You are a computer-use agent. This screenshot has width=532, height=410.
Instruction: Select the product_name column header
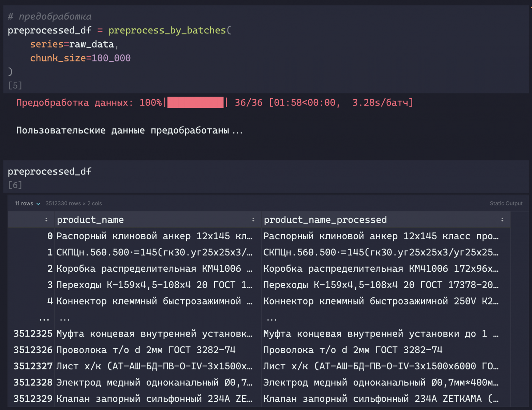tap(90, 220)
